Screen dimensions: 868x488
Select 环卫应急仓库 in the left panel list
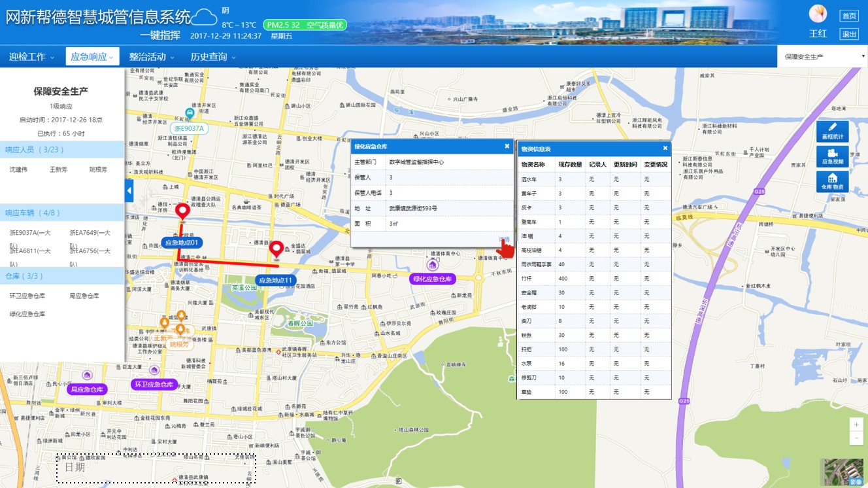27,296
